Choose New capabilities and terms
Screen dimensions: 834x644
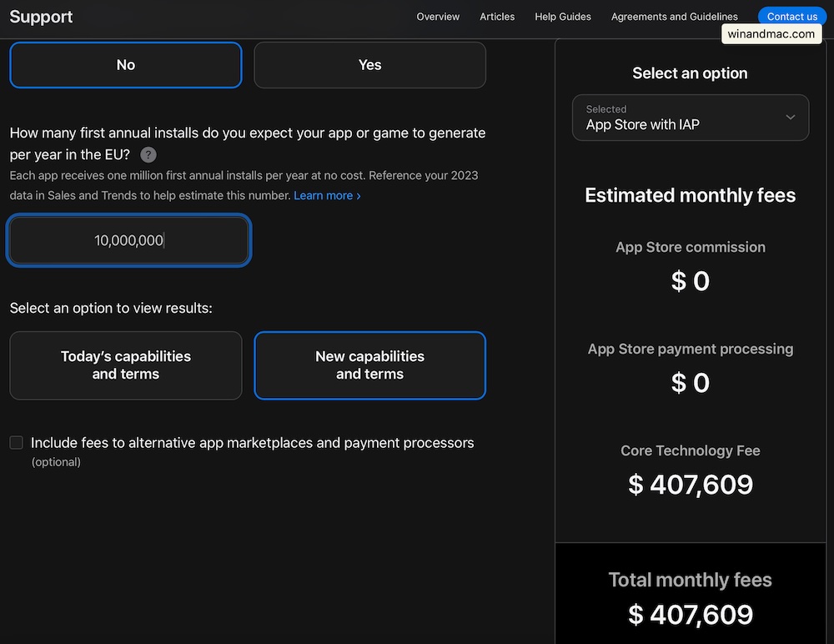point(369,365)
